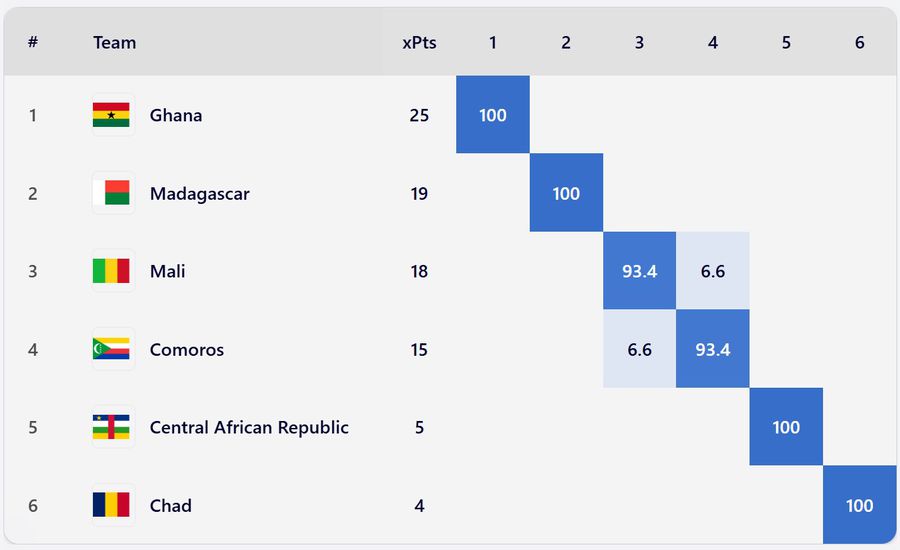Click the Madagascar flag icon
The width and height of the screenshot is (900, 550).
pos(111,193)
